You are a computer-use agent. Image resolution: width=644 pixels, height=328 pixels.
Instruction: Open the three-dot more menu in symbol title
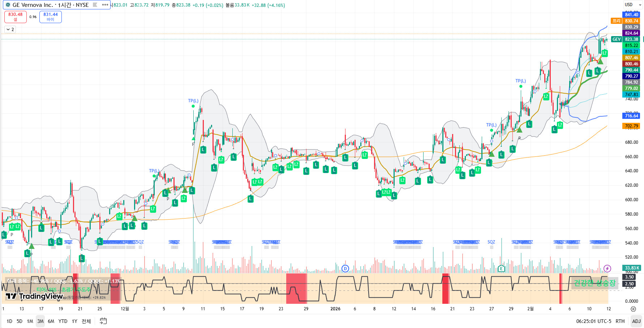[x=105, y=5]
